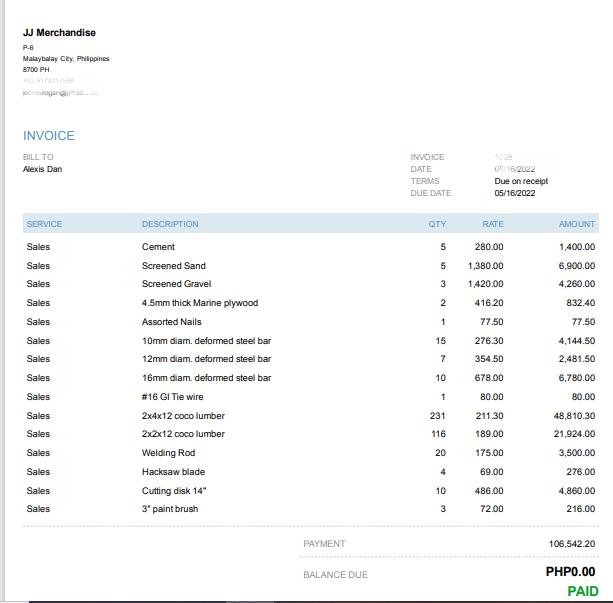
Task: Click the 3" paint brush item
Action: tap(170, 509)
